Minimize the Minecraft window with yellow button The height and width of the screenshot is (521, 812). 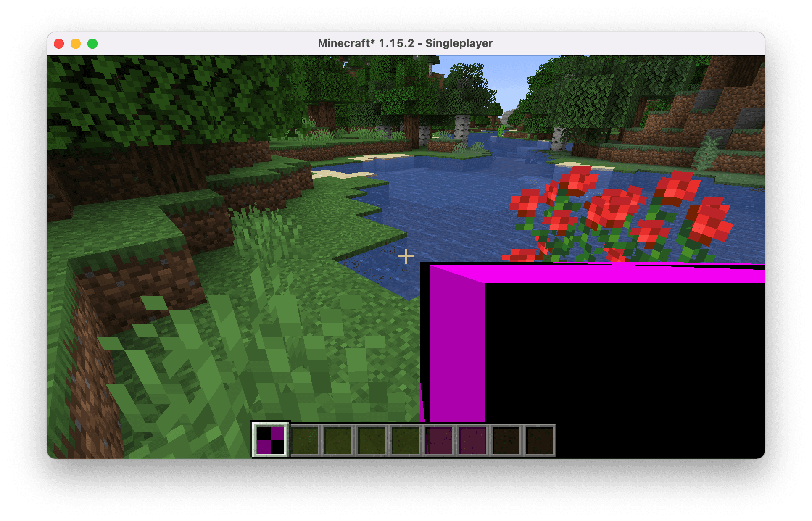pos(76,44)
